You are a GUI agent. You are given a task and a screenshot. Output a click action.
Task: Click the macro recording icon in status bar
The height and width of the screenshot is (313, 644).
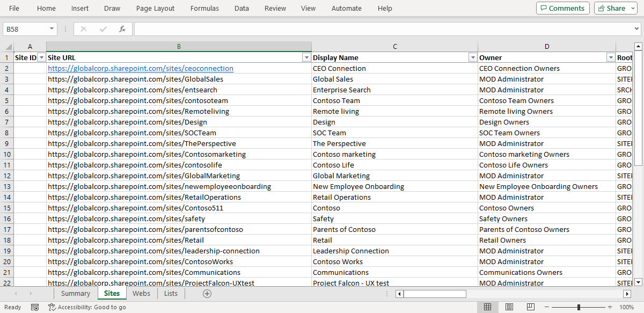point(35,307)
